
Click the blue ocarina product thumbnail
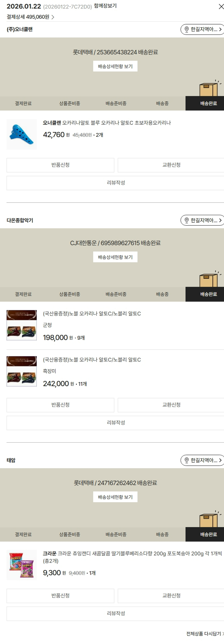[22, 134]
